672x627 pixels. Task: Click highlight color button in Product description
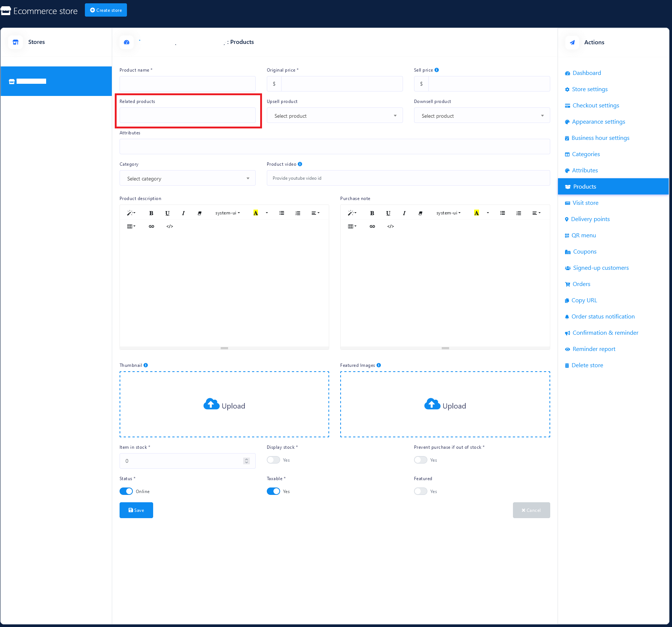pyautogui.click(x=255, y=213)
